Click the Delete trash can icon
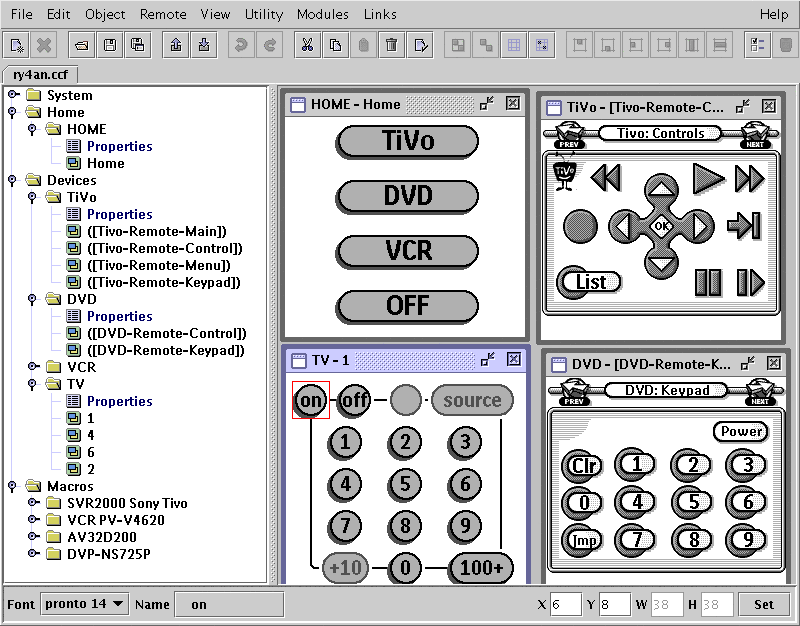The height and width of the screenshot is (626, 800). [x=392, y=45]
